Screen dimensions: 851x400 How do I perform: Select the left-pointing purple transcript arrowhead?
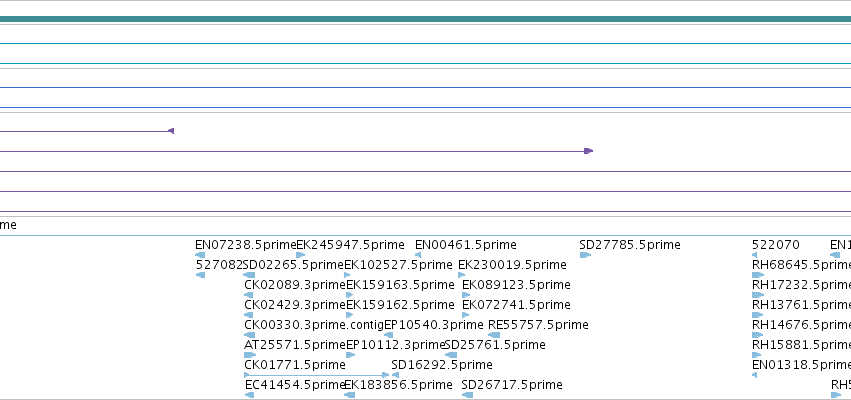tap(171, 131)
